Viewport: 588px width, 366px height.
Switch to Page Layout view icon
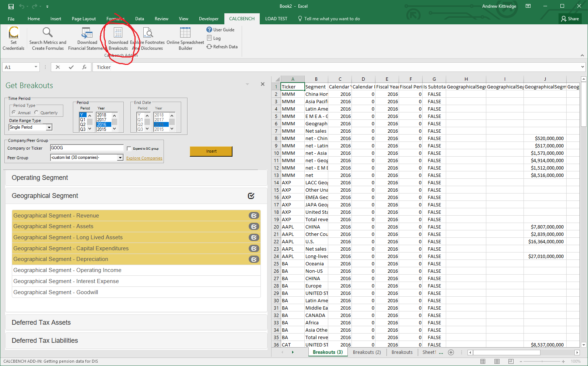pos(497,362)
